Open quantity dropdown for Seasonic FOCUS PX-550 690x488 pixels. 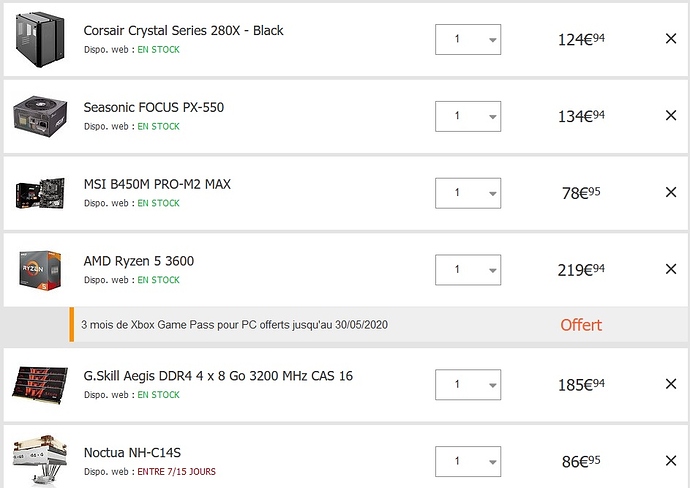[x=467, y=116]
